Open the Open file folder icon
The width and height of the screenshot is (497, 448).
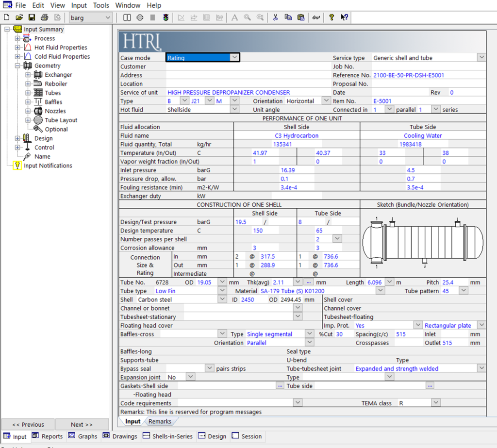[19, 17]
